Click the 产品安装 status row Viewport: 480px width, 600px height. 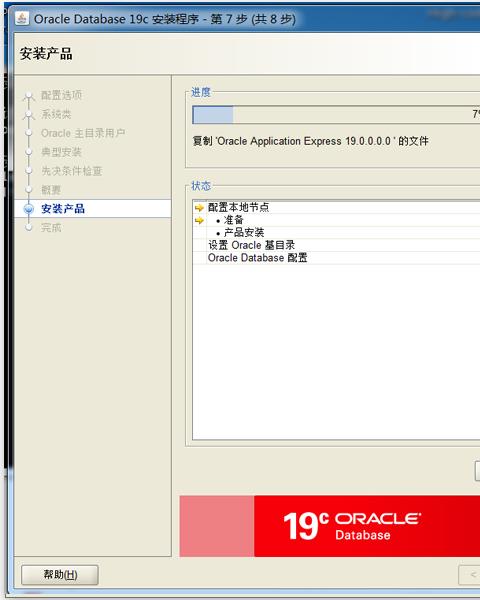point(336,233)
